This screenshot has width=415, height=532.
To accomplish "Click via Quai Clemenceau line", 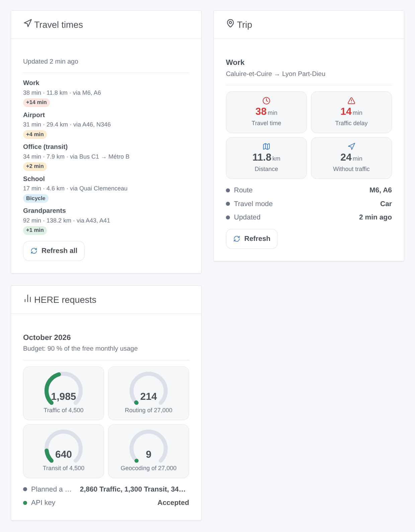I will 75,188.
